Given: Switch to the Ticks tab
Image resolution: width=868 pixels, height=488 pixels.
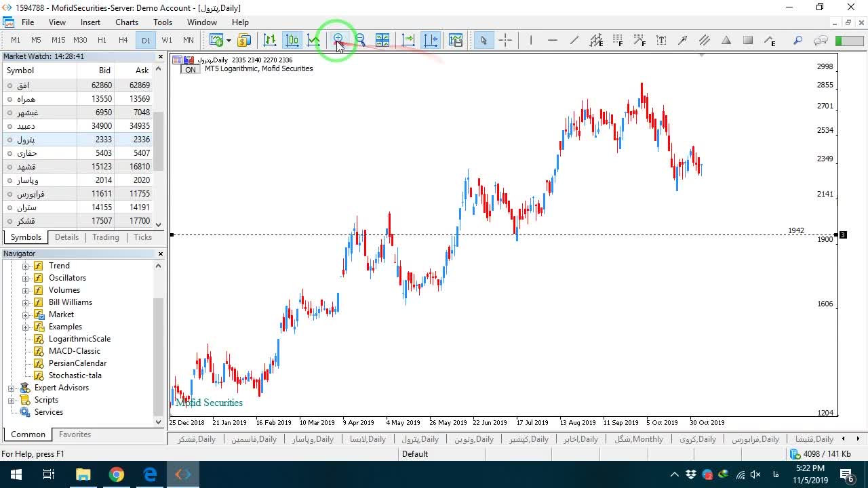Looking at the screenshot, I should click(x=142, y=237).
